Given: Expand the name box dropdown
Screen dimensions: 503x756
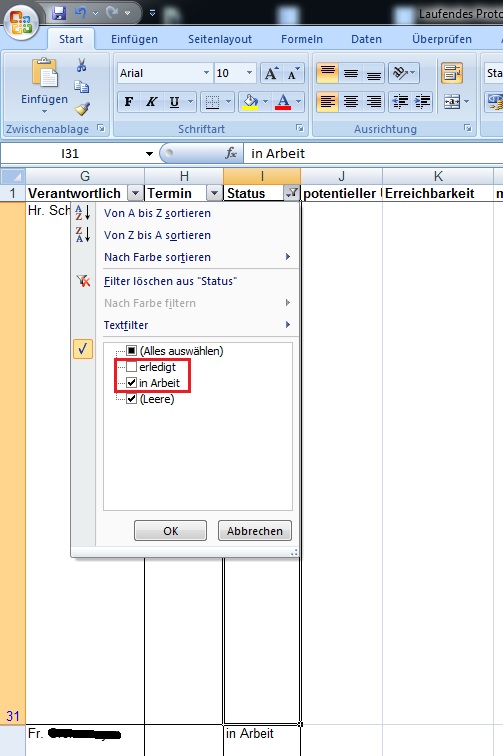Looking at the screenshot, I should coord(150,154).
